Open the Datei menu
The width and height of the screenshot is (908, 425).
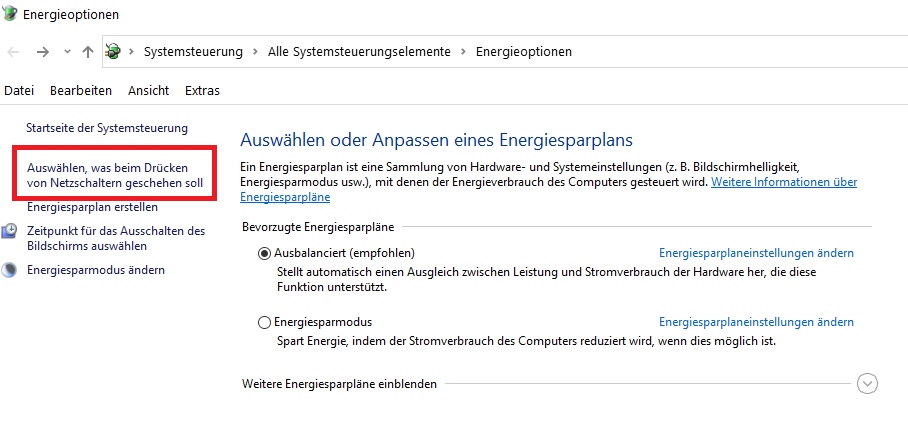[19, 91]
